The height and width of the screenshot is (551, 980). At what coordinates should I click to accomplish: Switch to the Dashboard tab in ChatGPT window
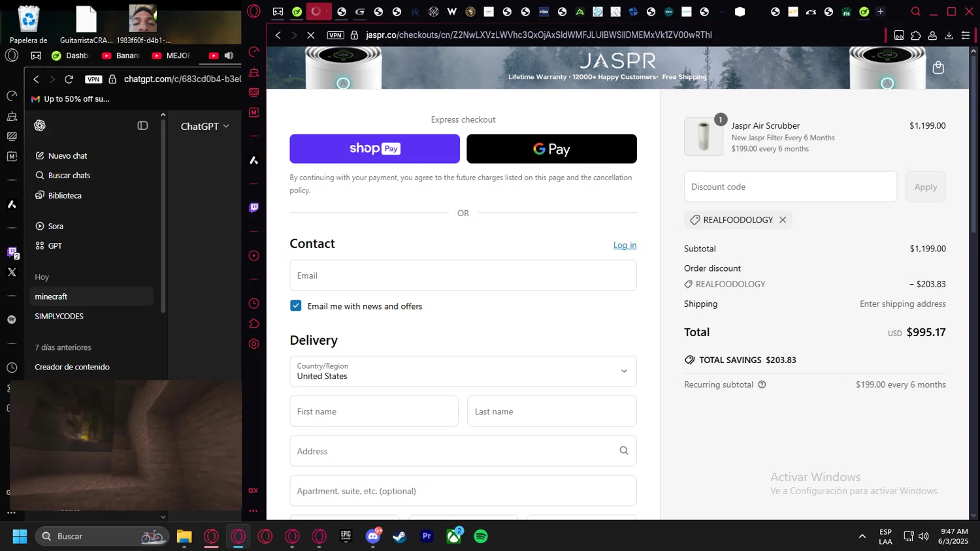coord(70,55)
